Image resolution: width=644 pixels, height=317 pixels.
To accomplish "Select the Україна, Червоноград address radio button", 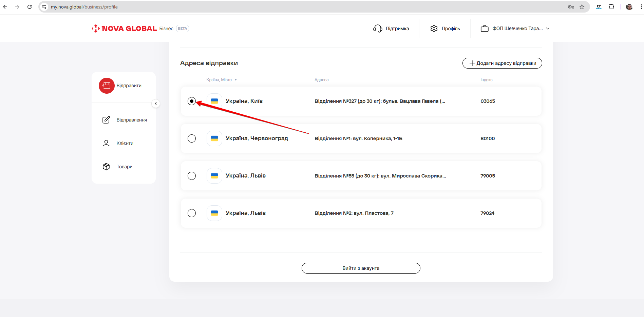I will click(x=192, y=138).
